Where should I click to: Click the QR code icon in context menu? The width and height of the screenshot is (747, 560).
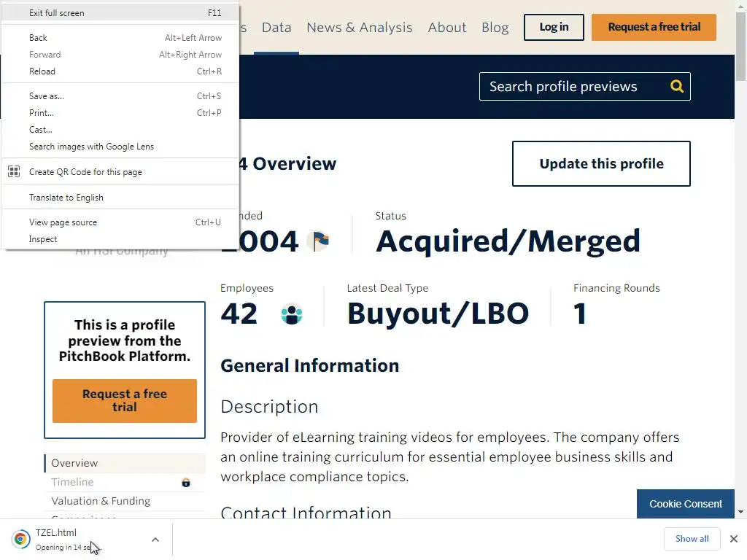[14, 172]
